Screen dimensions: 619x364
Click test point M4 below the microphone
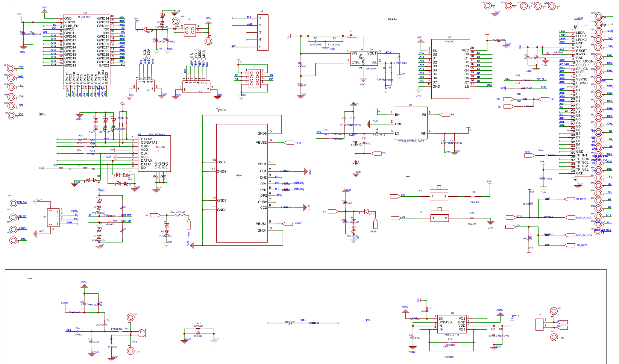[130, 351]
